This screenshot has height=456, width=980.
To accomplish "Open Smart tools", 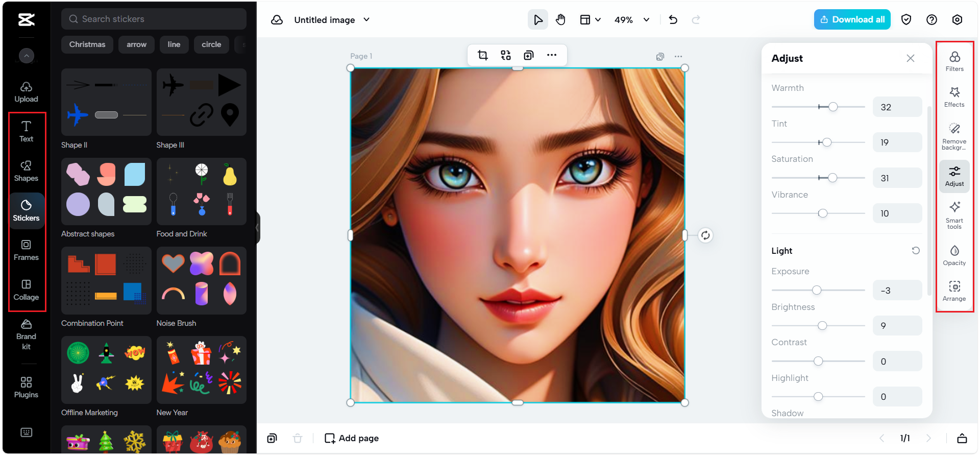I will pos(954,215).
